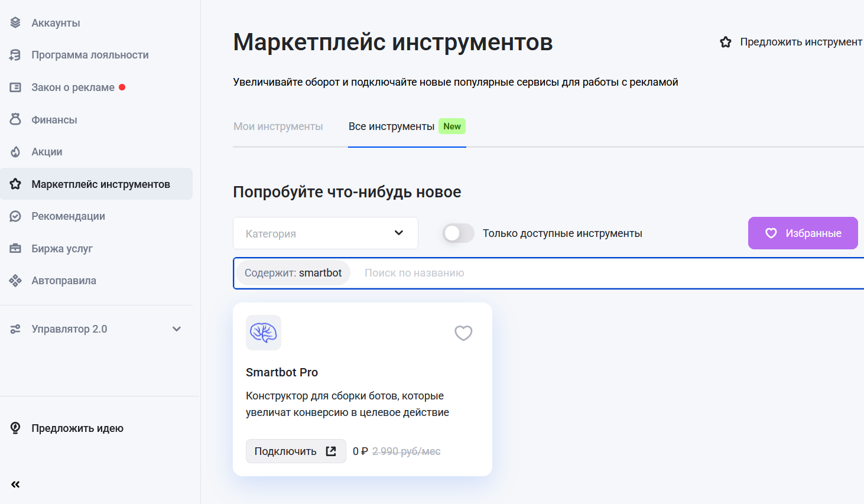
Task: Switch to the Мои инструменты tab
Action: coord(278,126)
